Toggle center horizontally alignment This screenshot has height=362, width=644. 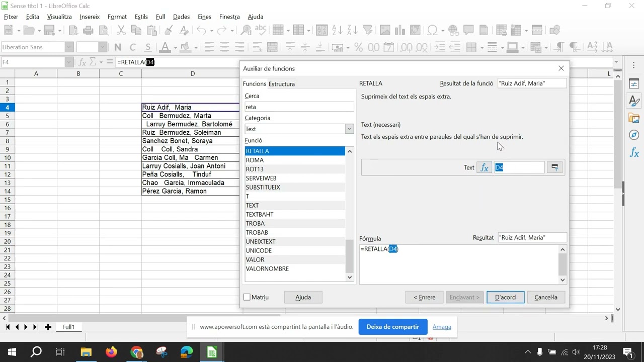point(224,47)
